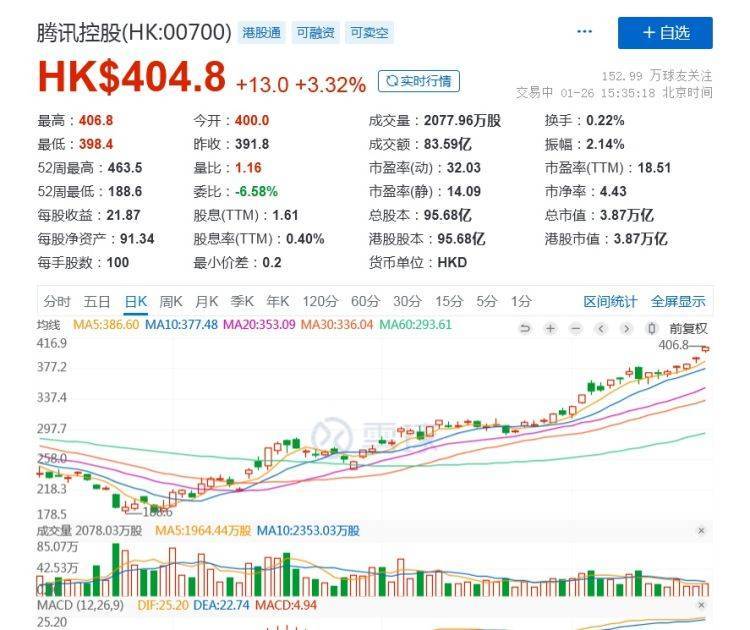Click the MA30:336.04 moving average label
750x630 pixels.
coord(337,324)
